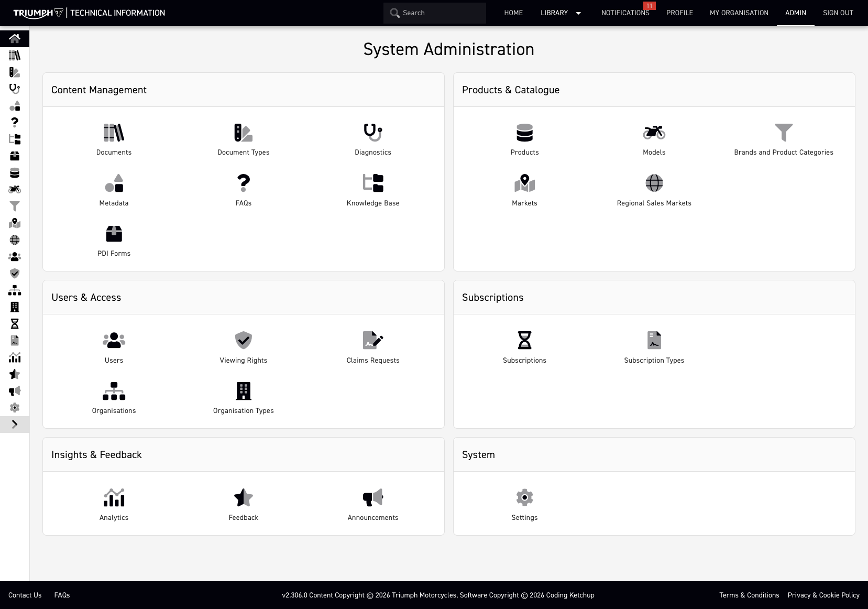Collapse the sidebar with the chevron
This screenshot has width=868, height=609.
[x=15, y=425]
